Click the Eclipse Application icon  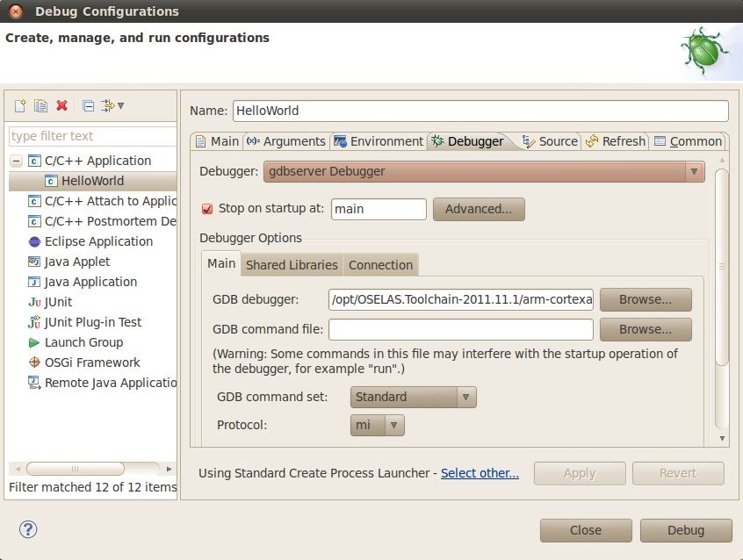pos(34,241)
